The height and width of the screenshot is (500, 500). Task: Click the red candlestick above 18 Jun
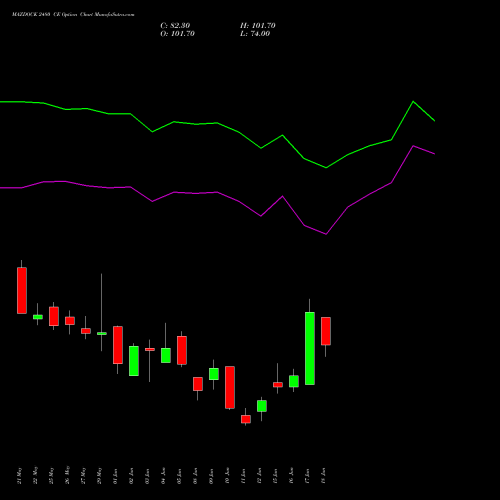(x=326, y=331)
